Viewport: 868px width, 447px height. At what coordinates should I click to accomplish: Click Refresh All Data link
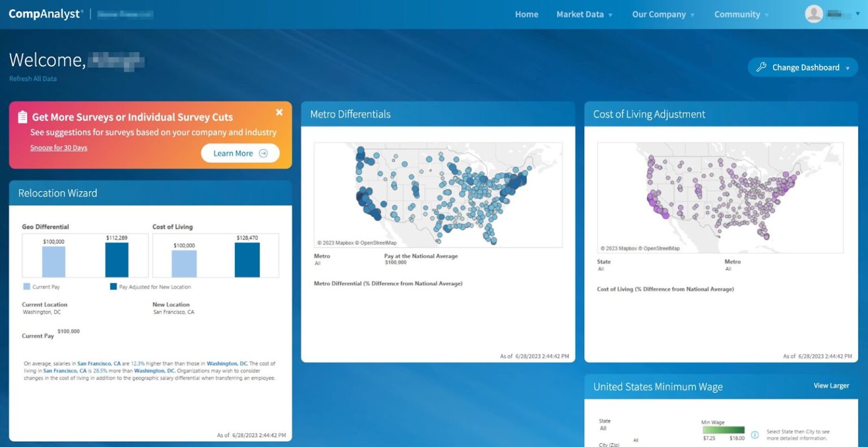[x=33, y=79]
